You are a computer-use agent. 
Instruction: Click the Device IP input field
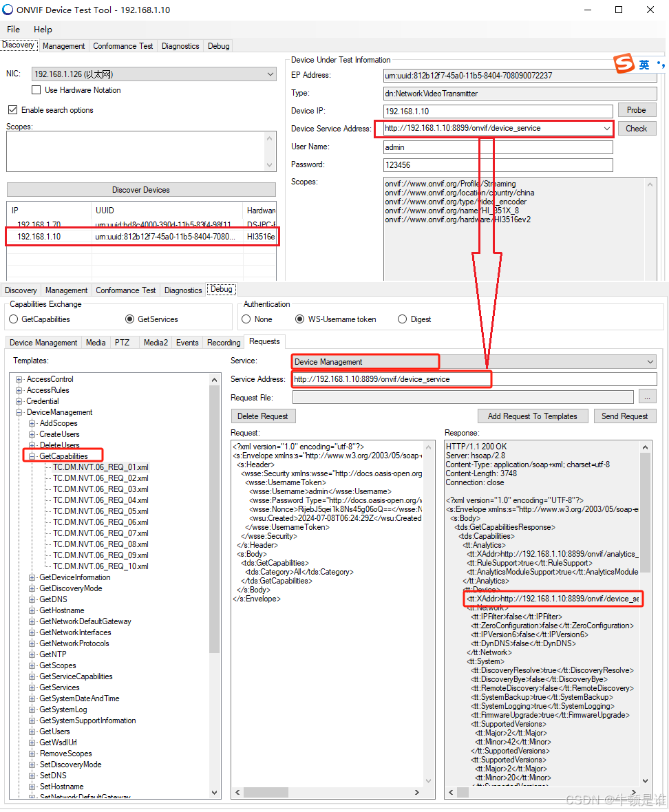[x=498, y=111]
